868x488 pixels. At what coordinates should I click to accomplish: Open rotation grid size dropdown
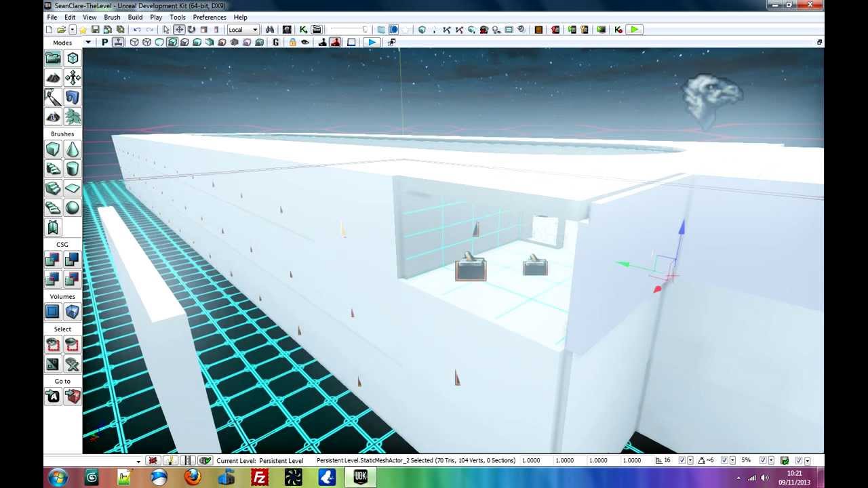pos(732,461)
